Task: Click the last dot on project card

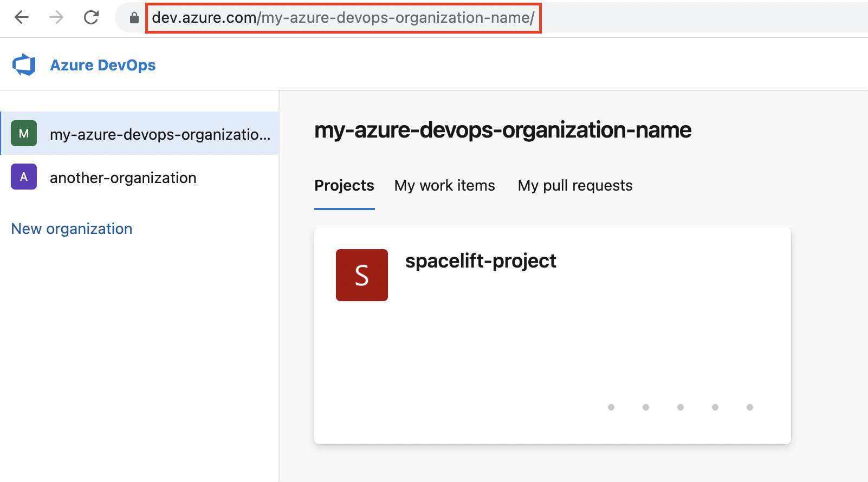Action: [x=750, y=407]
